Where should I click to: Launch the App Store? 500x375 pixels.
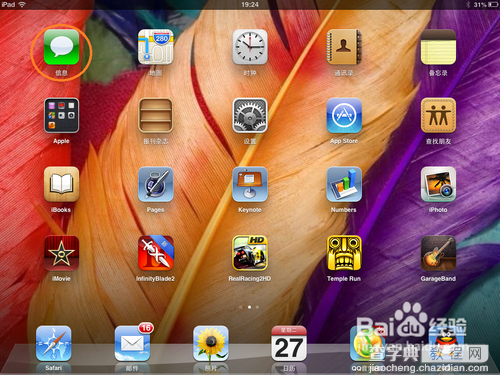[x=344, y=116]
